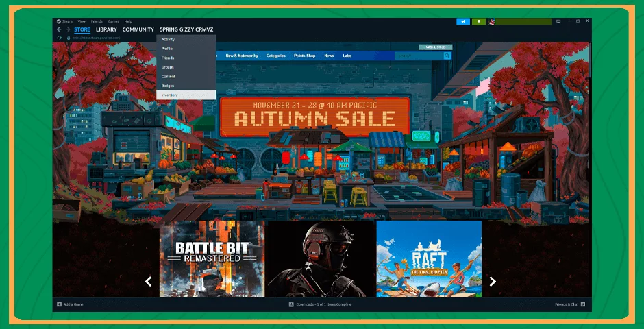644x329 pixels.
Task: Open the Raft game thumbnail
Action: [x=429, y=259]
